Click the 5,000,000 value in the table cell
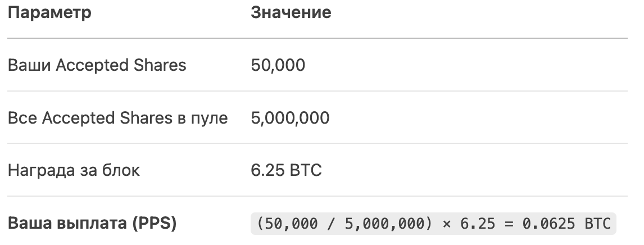Screen dimensions: 644x245 [290, 118]
